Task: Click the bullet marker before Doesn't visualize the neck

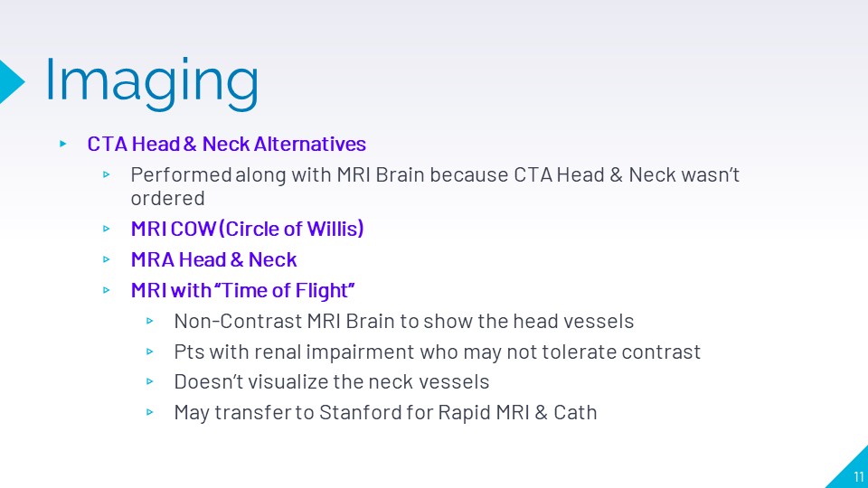Action: click(x=150, y=383)
